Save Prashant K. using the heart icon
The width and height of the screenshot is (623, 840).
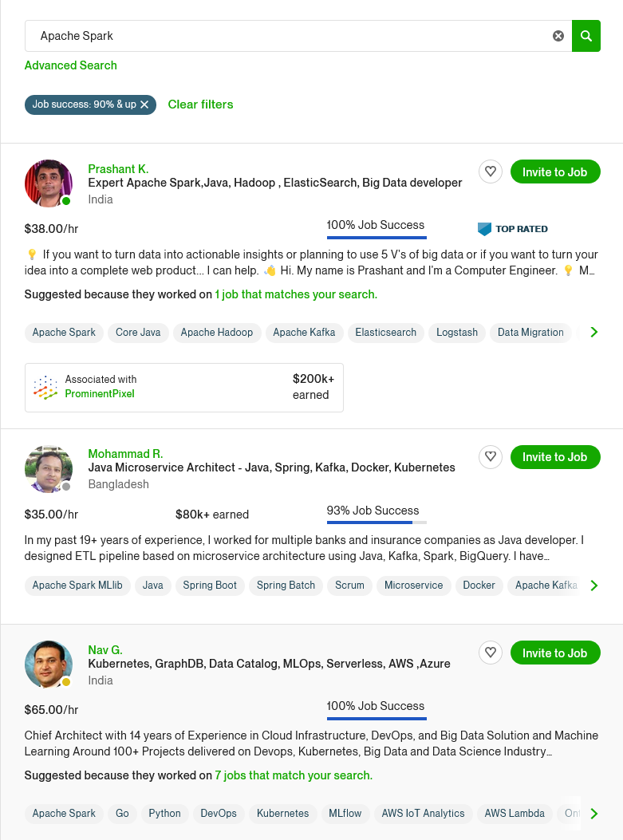coord(490,171)
